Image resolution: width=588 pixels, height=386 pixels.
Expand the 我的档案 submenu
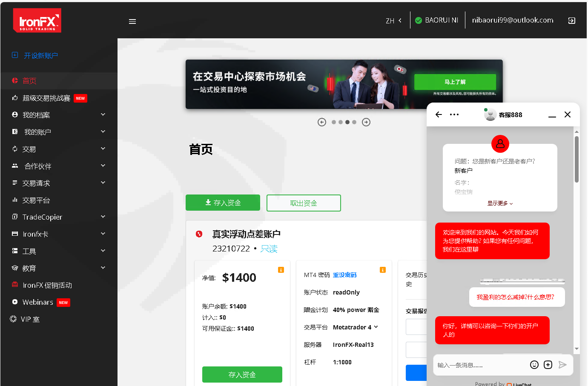(103, 114)
